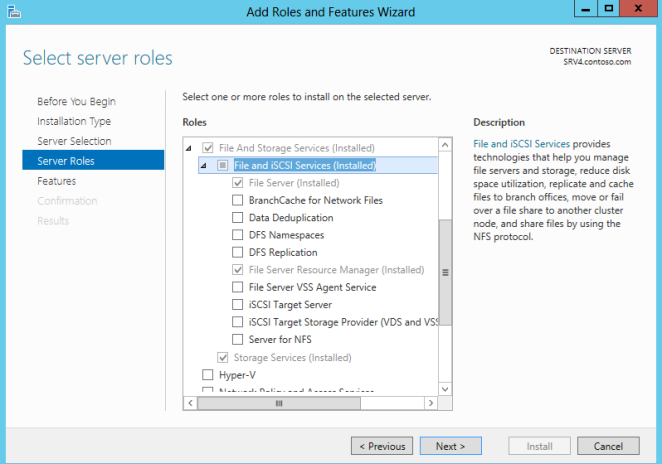Go to Before You Begin page

click(x=76, y=101)
